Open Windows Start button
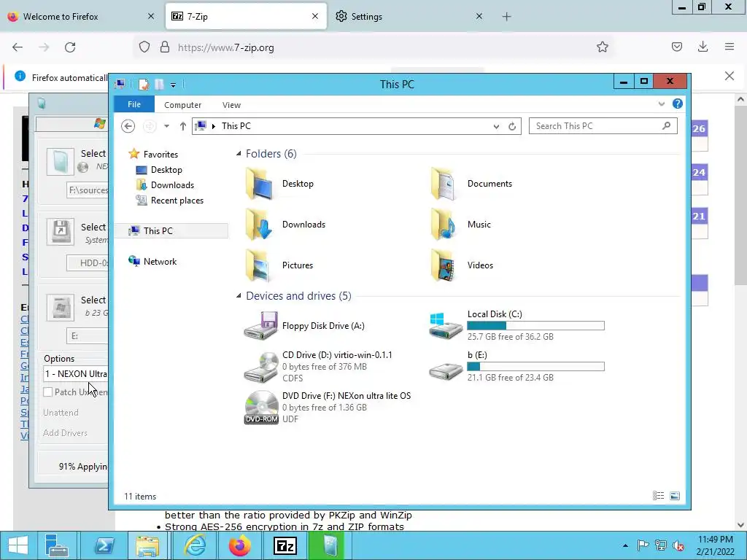The width and height of the screenshot is (747, 560). tap(18, 545)
